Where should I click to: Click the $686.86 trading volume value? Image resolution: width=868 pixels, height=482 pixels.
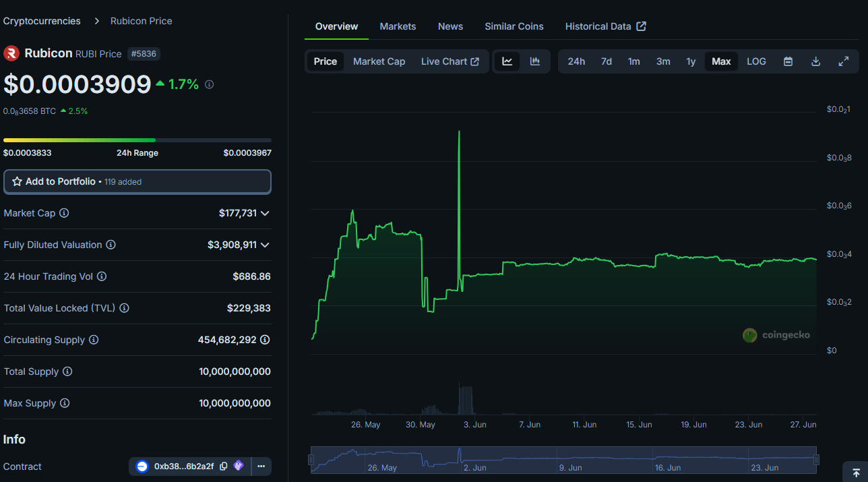(251, 276)
